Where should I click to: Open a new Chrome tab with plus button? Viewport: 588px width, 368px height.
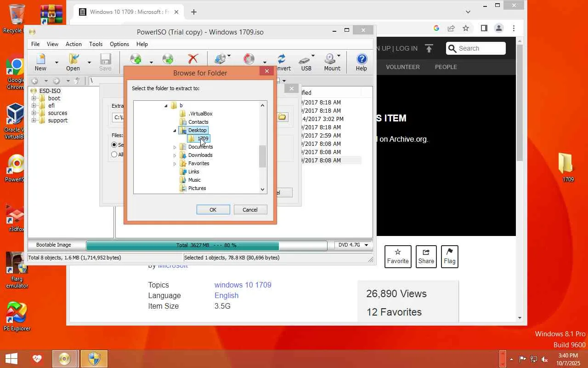[194, 12]
